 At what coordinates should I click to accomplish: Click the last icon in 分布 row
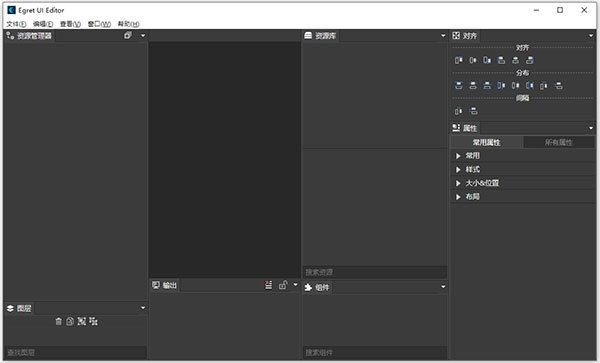[559, 85]
